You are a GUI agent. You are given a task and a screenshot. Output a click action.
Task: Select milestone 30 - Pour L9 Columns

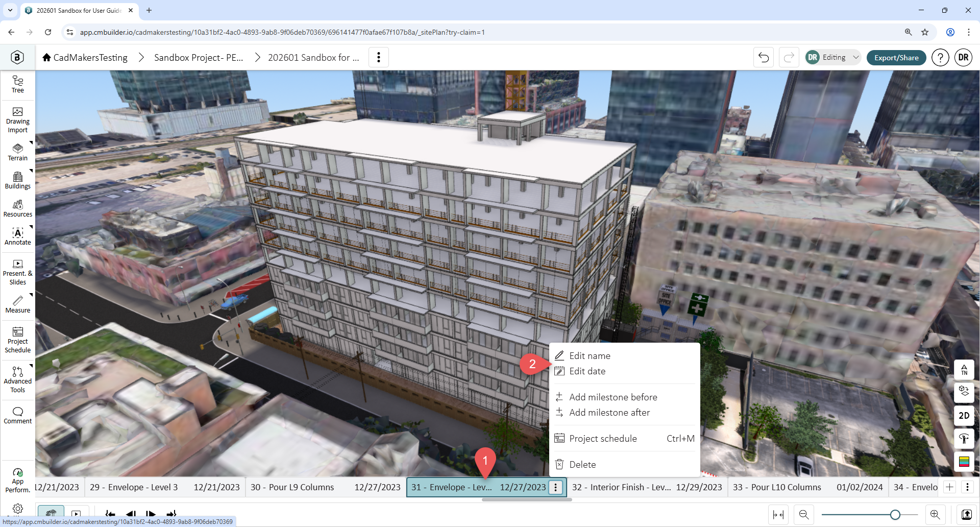[x=326, y=487]
